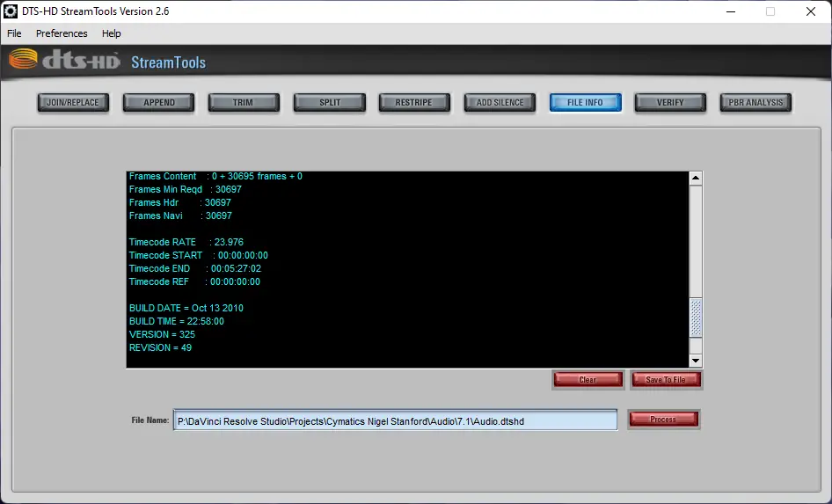The height and width of the screenshot is (504, 832).
Task: Click the 'Timecode RATE : 23.976' line
Action: tap(186, 242)
